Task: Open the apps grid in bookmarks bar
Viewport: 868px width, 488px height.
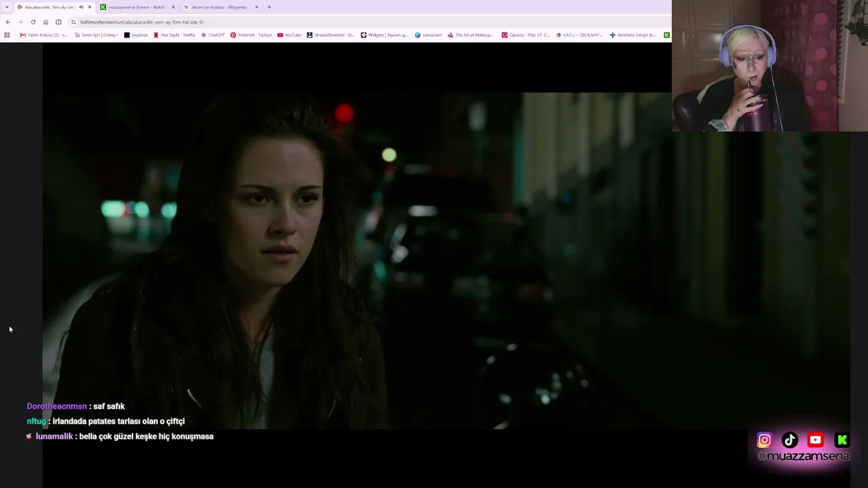Action: coord(7,35)
